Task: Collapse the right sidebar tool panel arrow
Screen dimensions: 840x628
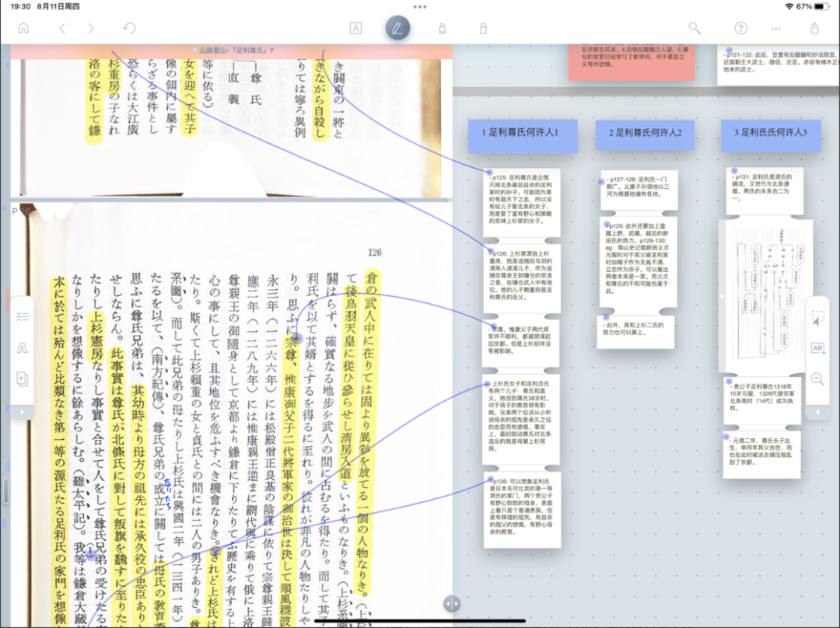Action: click(x=817, y=412)
